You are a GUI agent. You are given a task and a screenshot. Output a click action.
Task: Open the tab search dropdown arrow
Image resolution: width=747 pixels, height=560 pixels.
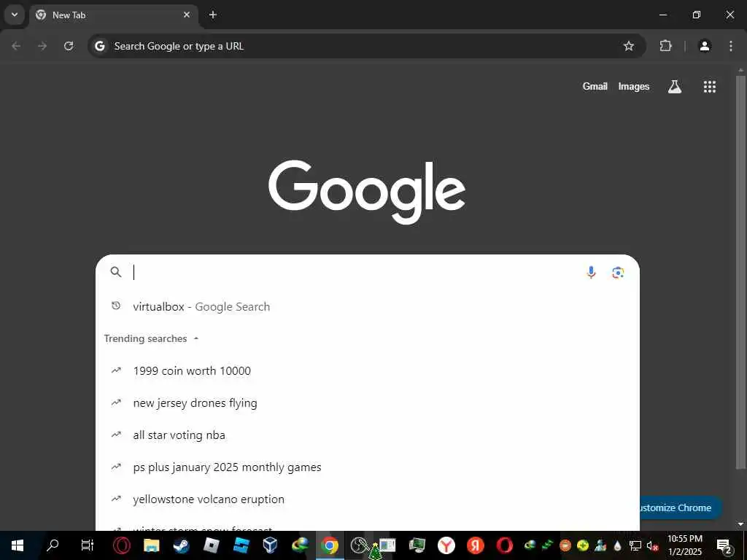(15, 15)
